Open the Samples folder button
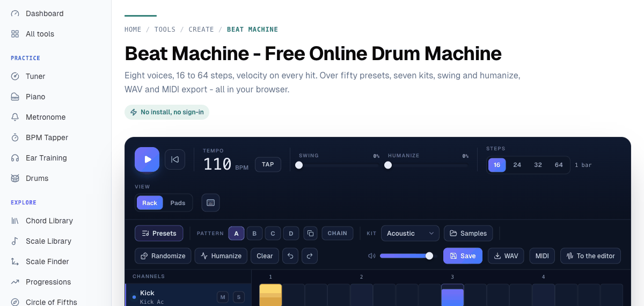 pos(468,234)
